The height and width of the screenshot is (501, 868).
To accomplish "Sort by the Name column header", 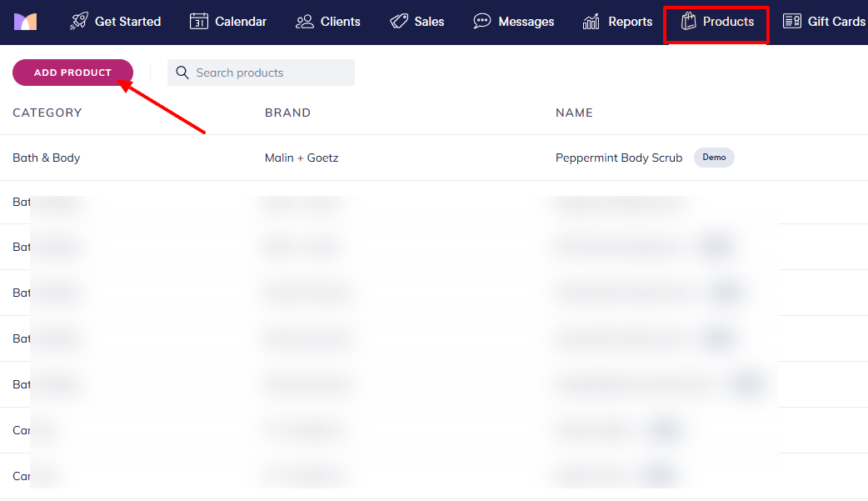I will point(574,113).
